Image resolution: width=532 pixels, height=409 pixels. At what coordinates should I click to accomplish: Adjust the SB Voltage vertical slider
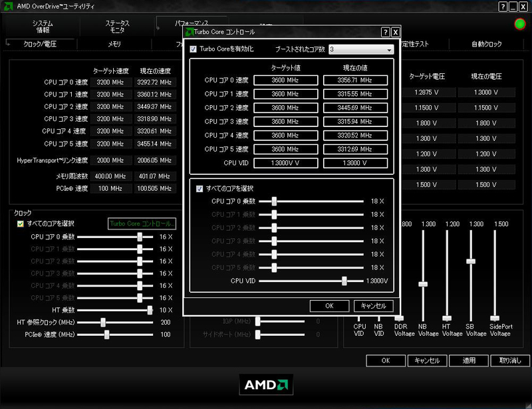pyautogui.click(x=471, y=261)
